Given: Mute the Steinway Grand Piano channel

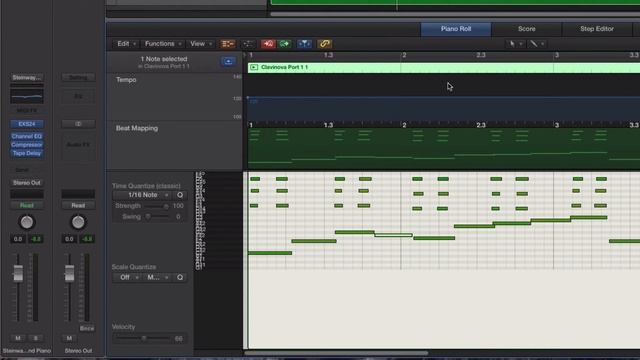Looking at the screenshot, I should tap(18, 338).
